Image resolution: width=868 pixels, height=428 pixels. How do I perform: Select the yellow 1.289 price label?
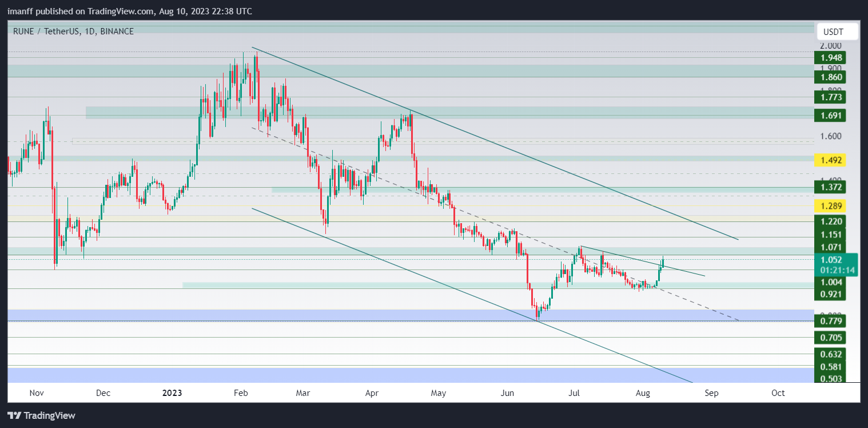830,205
